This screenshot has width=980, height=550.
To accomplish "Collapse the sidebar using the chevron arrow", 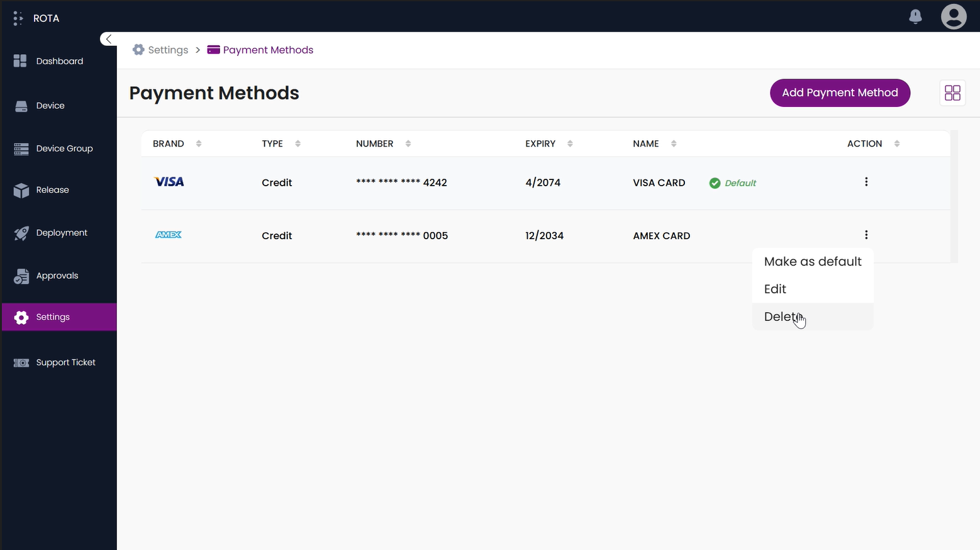I will pyautogui.click(x=108, y=38).
